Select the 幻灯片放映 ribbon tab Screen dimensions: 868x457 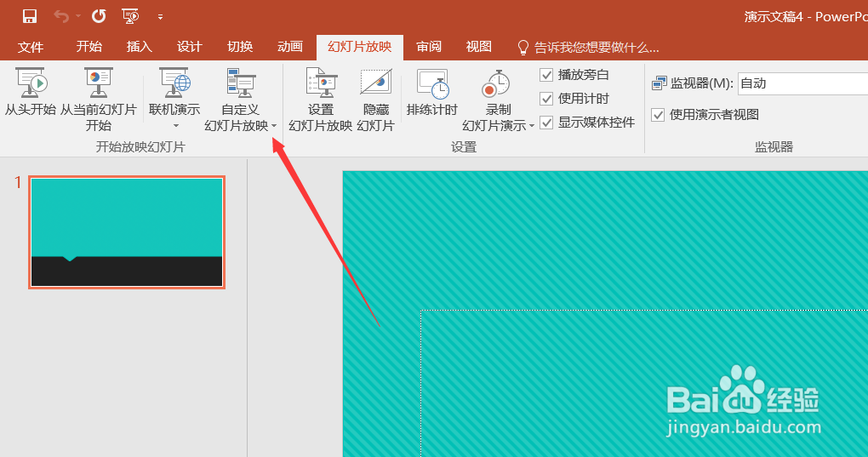tap(360, 47)
